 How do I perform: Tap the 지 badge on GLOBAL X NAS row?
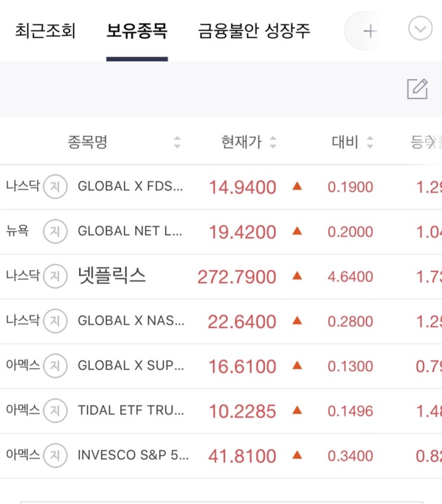coord(55,321)
